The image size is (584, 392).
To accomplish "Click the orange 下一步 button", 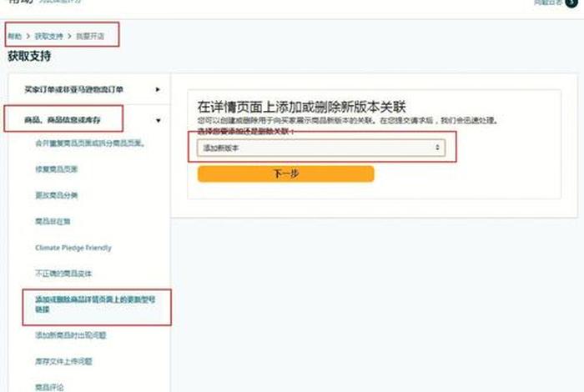I will (285, 173).
